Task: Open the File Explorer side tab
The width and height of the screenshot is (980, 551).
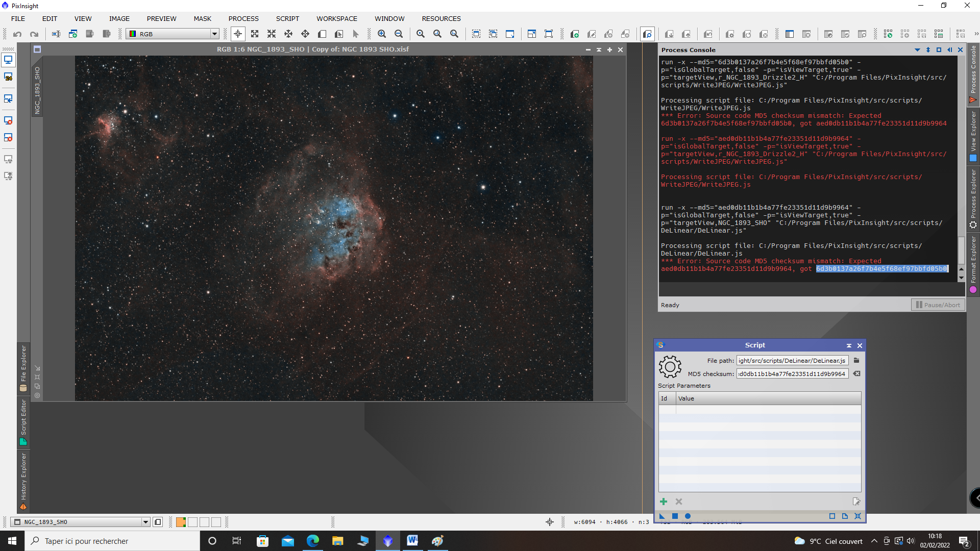Action: pos(23,368)
